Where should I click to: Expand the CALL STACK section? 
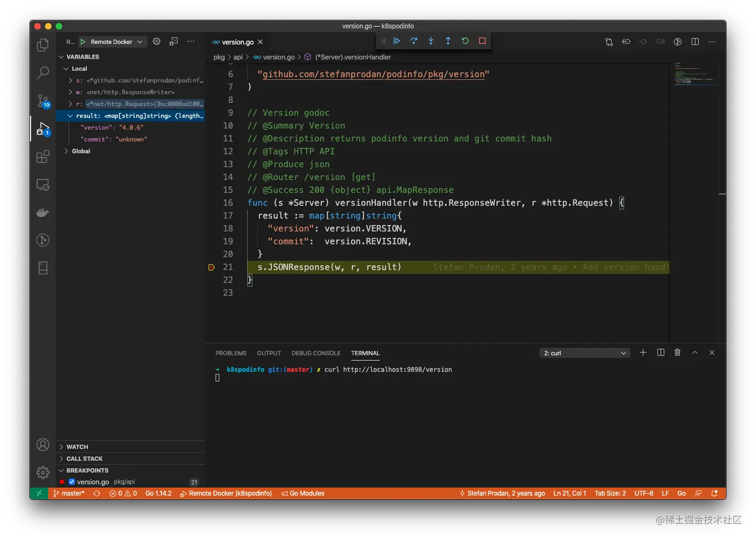coord(84,459)
